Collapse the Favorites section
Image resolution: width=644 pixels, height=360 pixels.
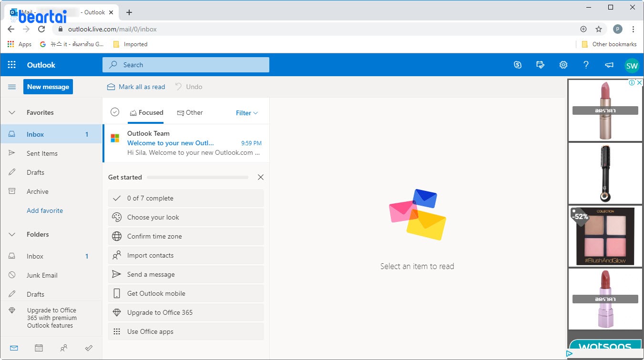point(12,113)
